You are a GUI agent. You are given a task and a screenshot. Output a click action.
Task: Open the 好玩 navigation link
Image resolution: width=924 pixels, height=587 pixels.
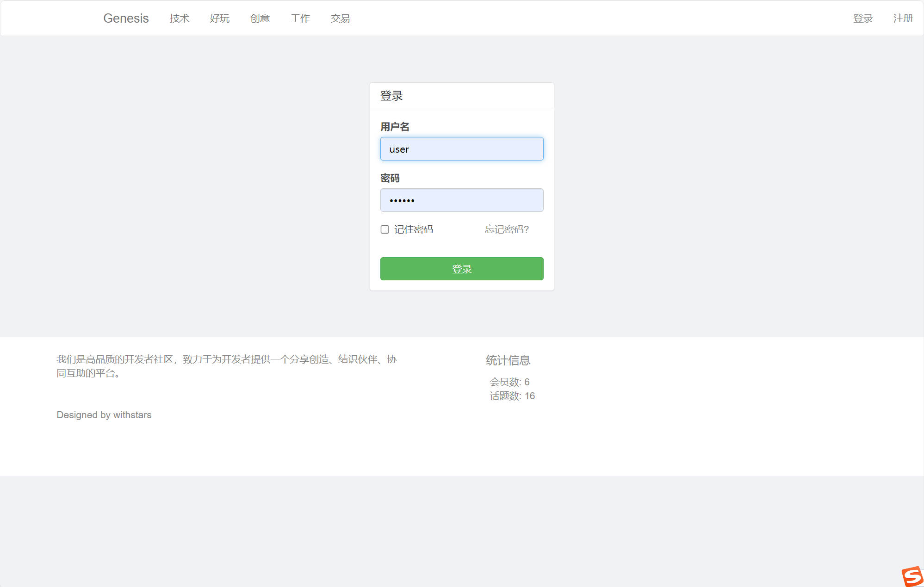(x=220, y=18)
